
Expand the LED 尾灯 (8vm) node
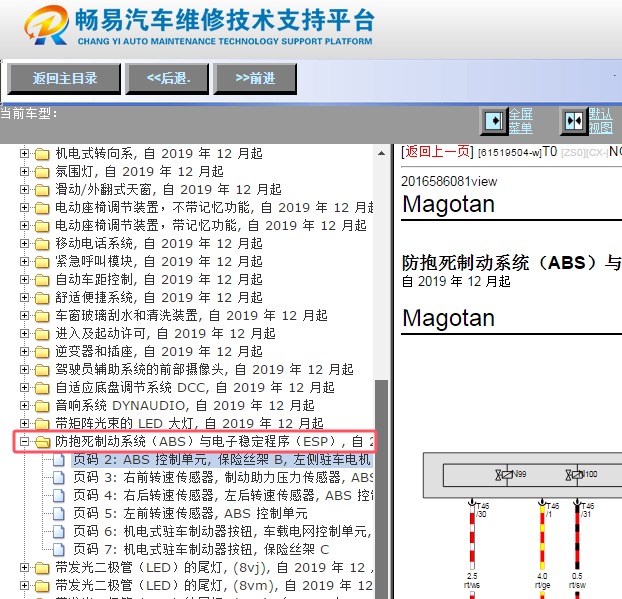[24, 586]
